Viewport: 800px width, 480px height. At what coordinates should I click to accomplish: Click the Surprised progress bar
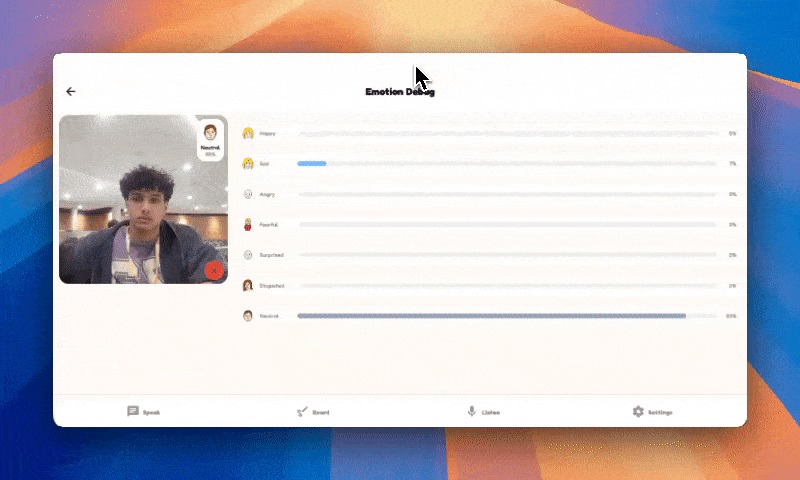[508, 255]
